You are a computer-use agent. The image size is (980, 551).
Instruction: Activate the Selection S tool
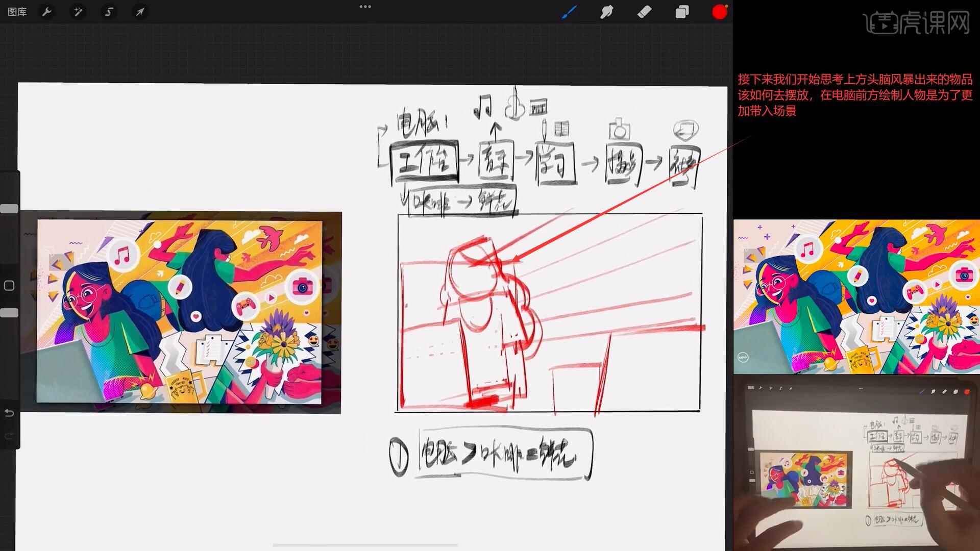[x=109, y=12]
